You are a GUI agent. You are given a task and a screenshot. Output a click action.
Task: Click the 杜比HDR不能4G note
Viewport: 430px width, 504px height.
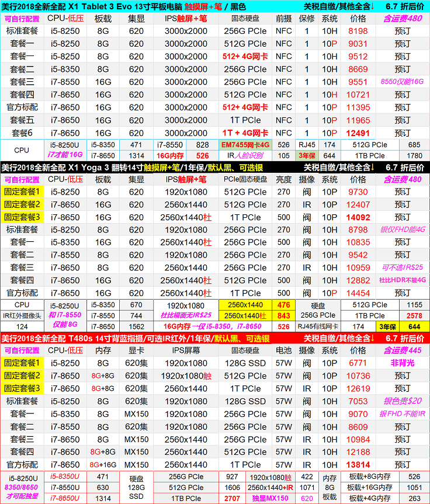tap(403, 280)
